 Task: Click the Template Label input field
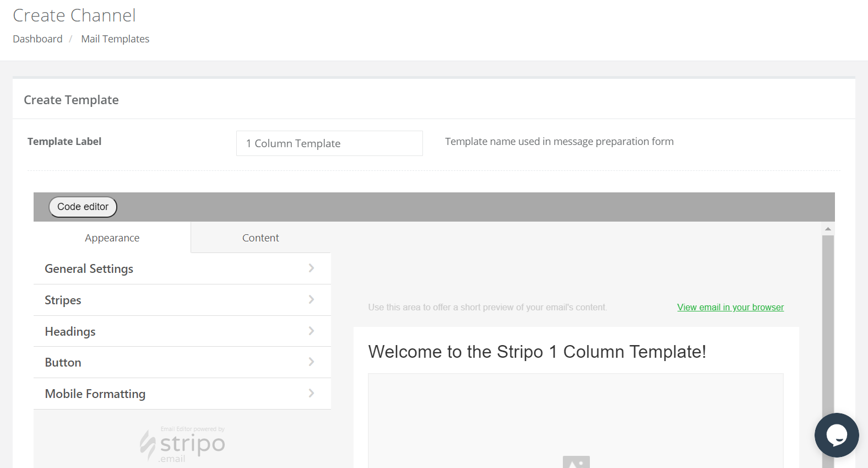pyautogui.click(x=329, y=143)
